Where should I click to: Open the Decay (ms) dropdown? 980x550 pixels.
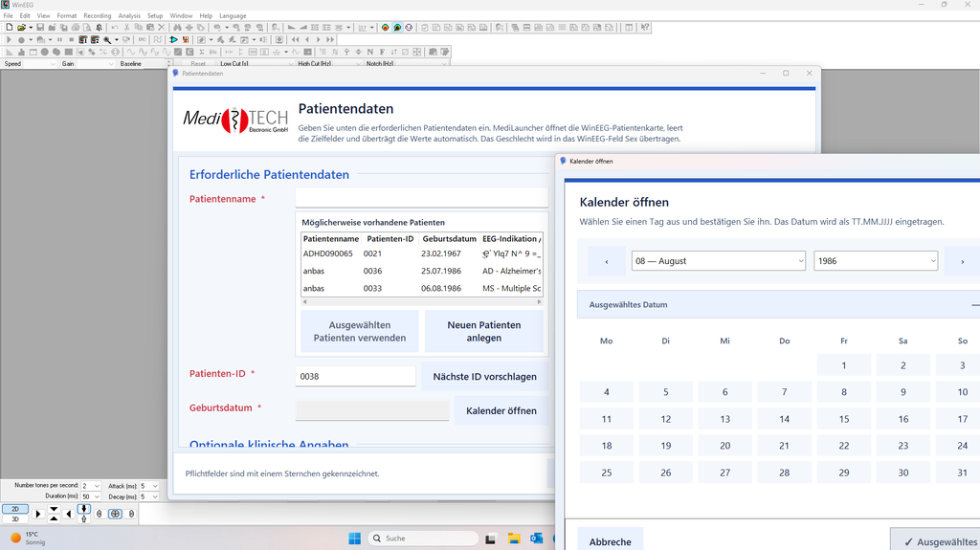click(149, 496)
